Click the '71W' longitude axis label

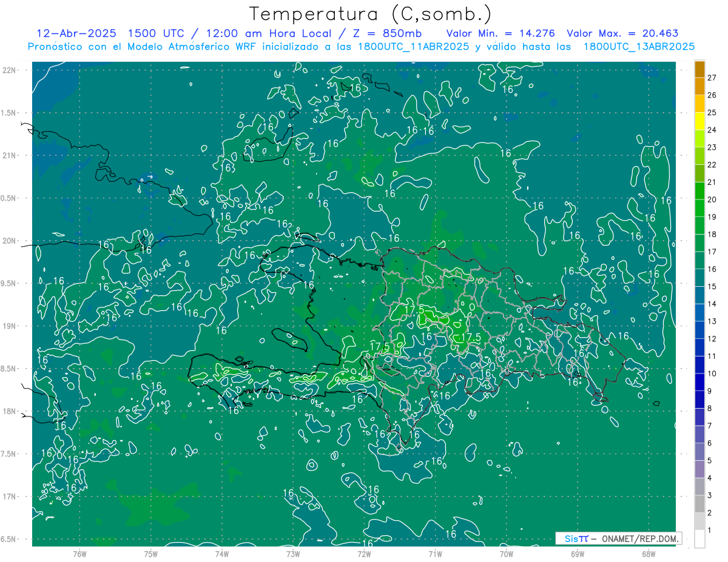(x=435, y=554)
